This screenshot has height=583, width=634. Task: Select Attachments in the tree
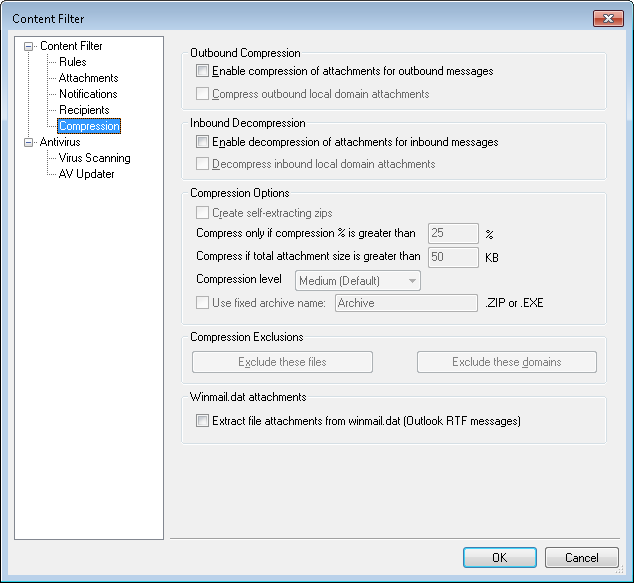click(x=88, y=78)
